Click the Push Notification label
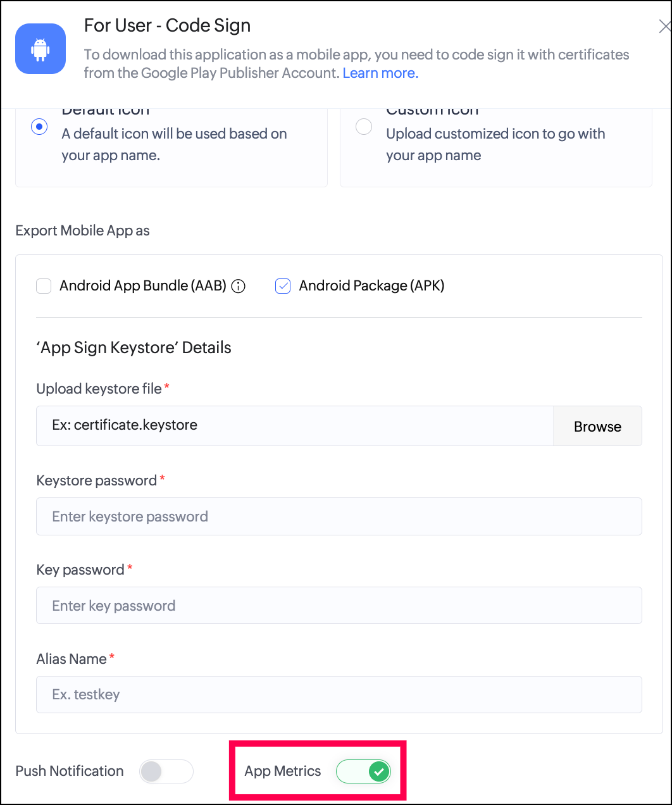 (70, 771)
